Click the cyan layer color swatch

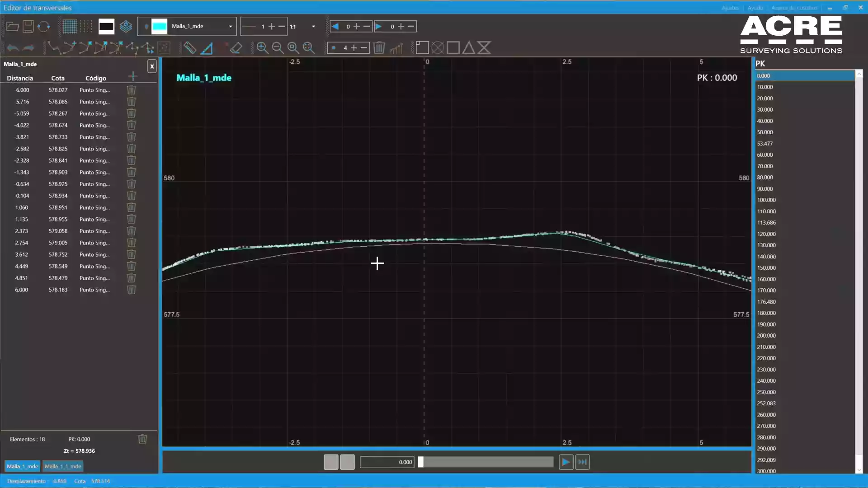click(159, 27)
